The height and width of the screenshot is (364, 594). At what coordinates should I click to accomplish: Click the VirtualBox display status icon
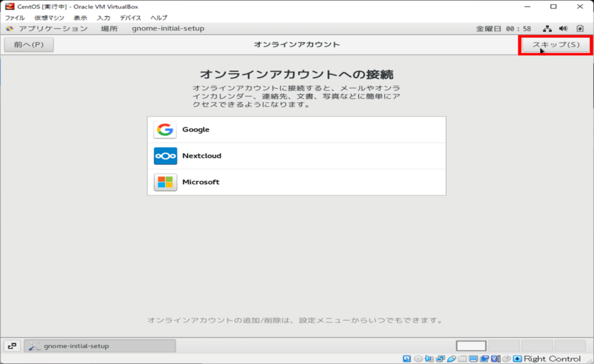click(x=473, y=358)
